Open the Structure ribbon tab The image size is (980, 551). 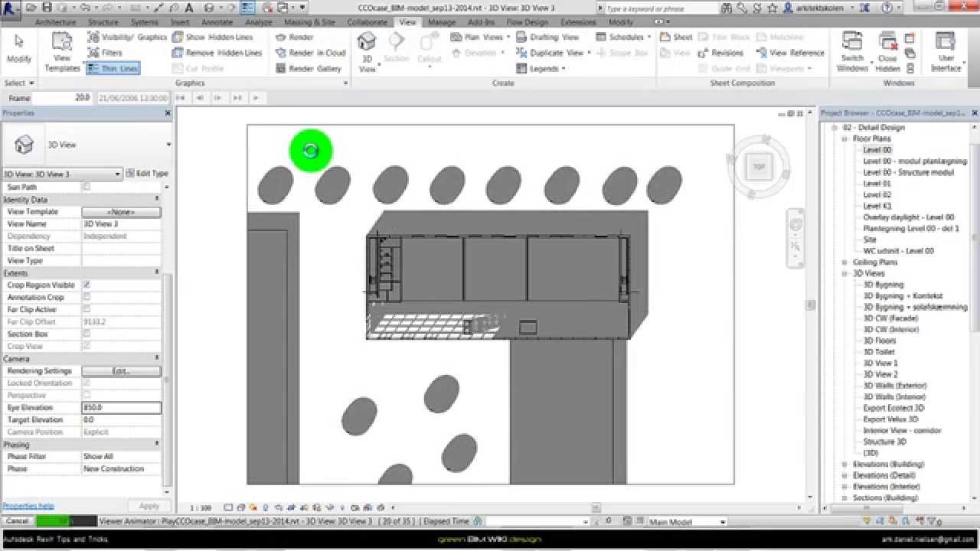coord(103,22)
